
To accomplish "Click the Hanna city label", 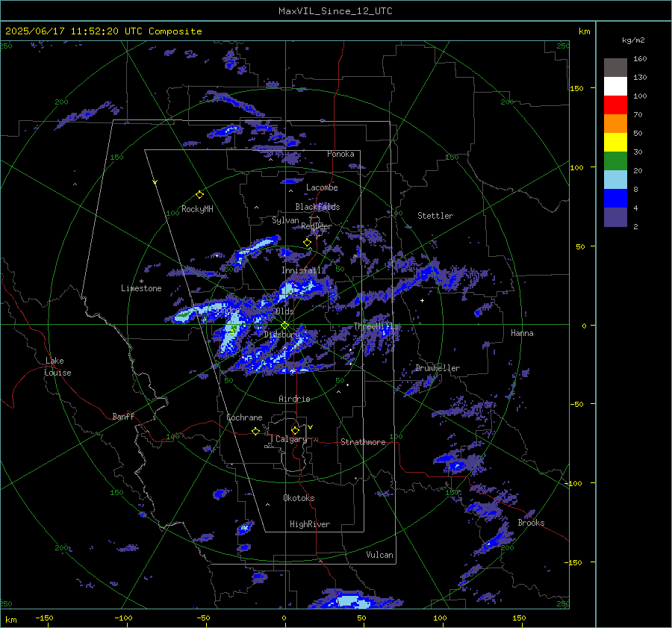I will (x=522, y=333).
